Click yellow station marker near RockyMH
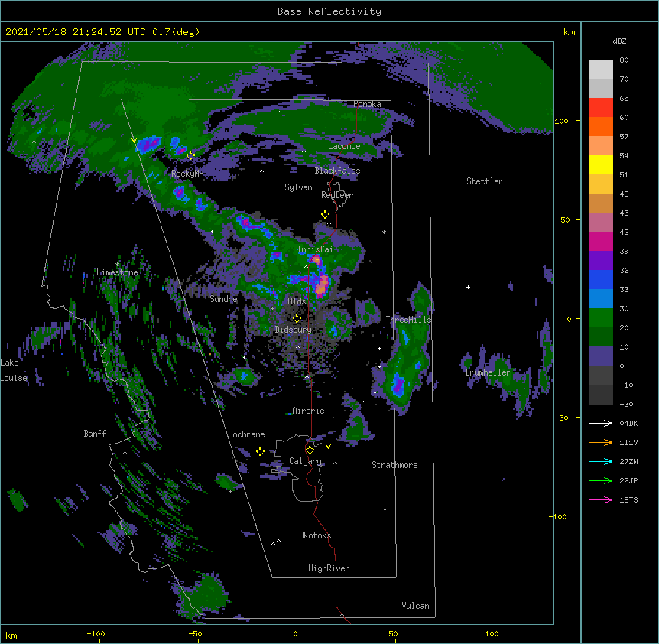This screenshot has width=659, height=644. (x=190, y=155)
